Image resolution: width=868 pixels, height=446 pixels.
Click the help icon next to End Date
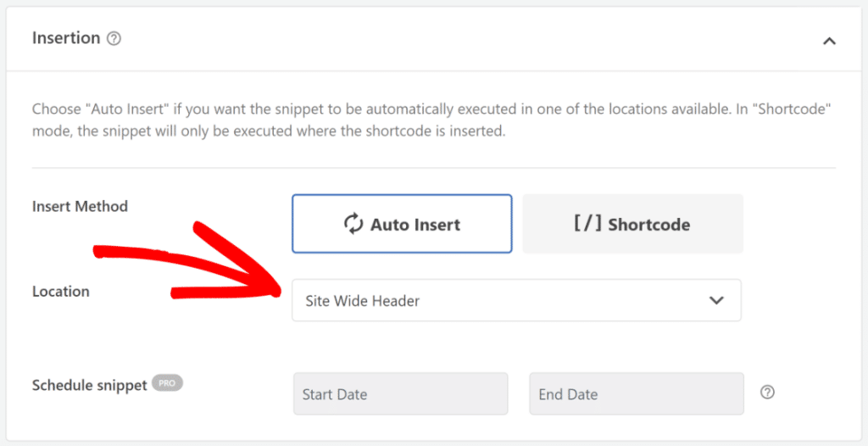tap(767, 393)
